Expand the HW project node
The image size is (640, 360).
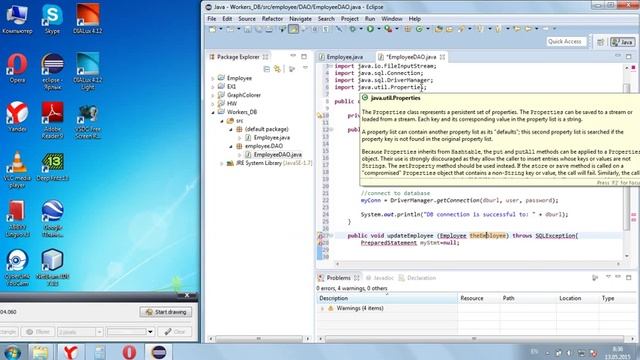(x=213, y=104)
